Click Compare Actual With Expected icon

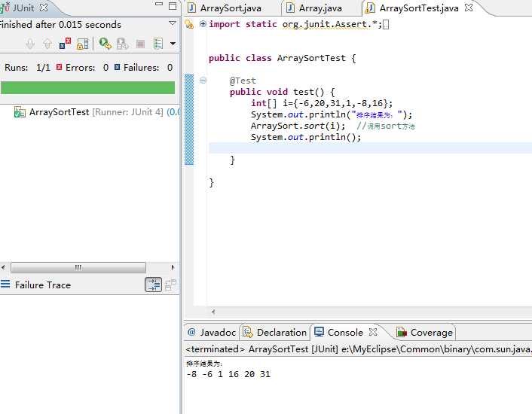170,285
